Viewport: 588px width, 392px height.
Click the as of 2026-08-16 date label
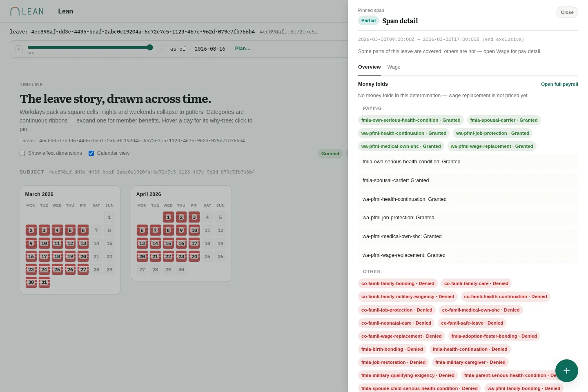198,49
